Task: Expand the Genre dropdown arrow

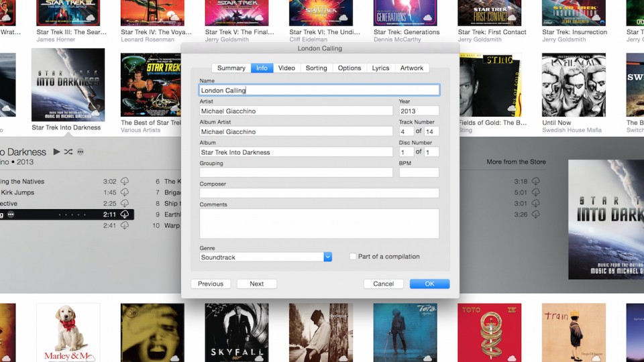Action: coord(328,257)
